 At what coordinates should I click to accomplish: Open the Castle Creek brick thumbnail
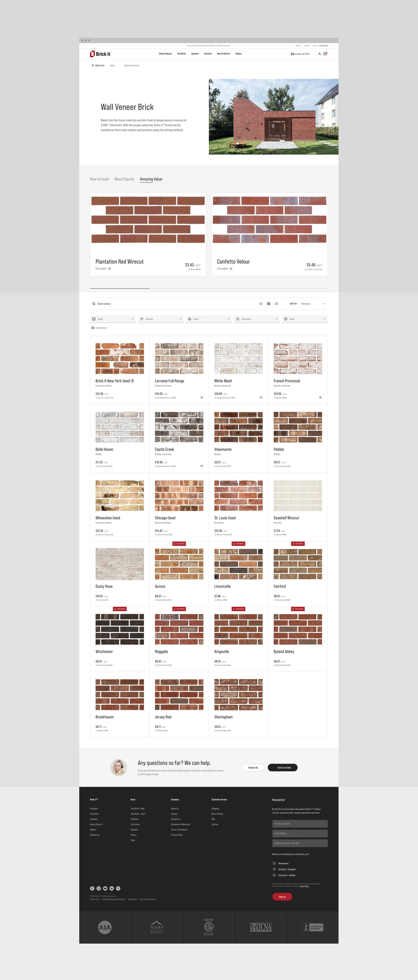(179, 427)
